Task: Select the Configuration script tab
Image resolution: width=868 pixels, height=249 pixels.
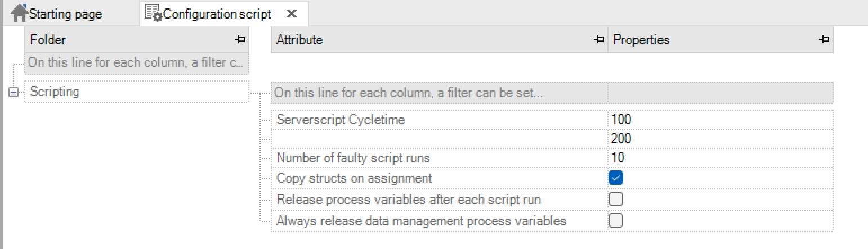Action: (217, 13)
